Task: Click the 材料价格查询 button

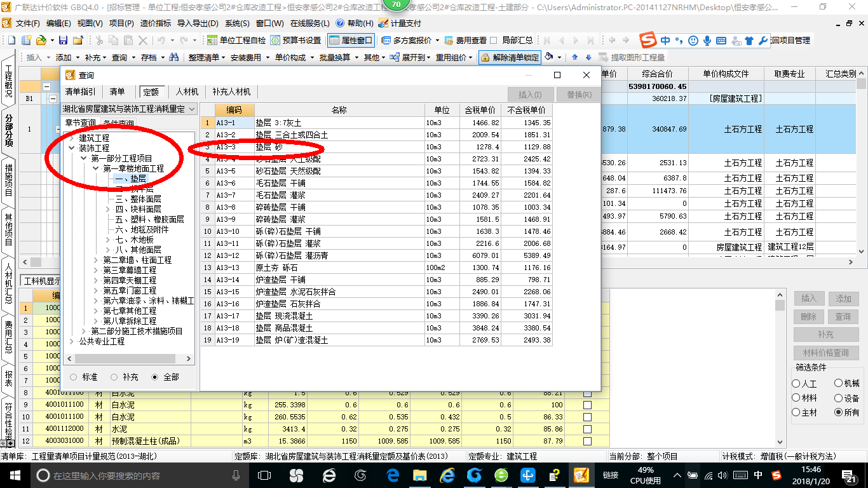Action: (825, 353)
